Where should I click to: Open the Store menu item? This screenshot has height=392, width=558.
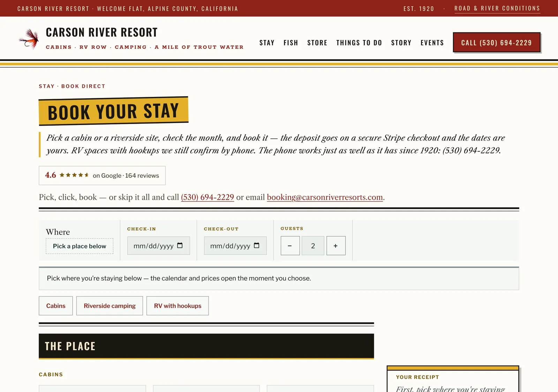(317, 43)
